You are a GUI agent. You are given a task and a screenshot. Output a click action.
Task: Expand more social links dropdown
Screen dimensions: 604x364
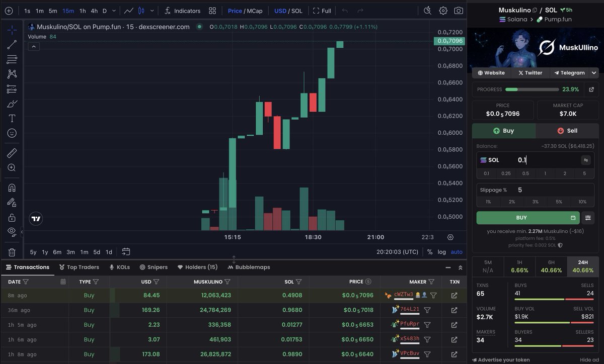pyautogui.click(x=594, y=73)
